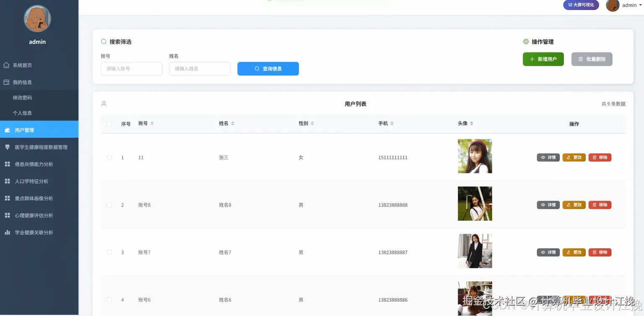
Task: Click the 大屏可视化 button
Action: [x=581, y=5]
